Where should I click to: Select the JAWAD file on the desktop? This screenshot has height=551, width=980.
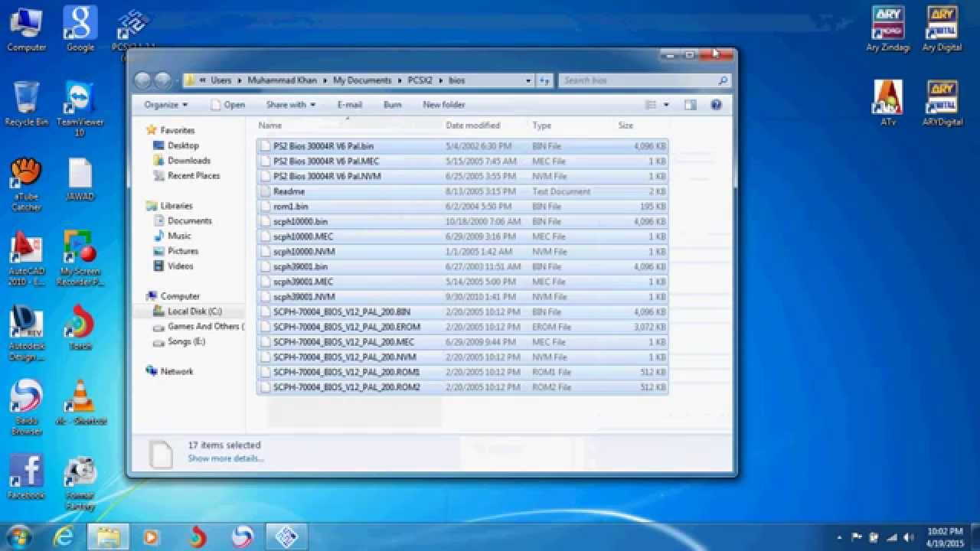coord(80,179)
